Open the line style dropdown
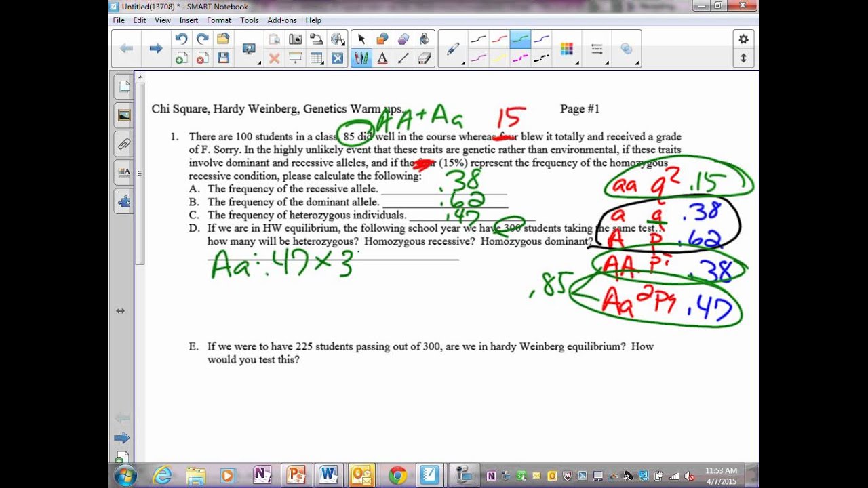This screenshot has width=868, height=488. tap(597, 49)
